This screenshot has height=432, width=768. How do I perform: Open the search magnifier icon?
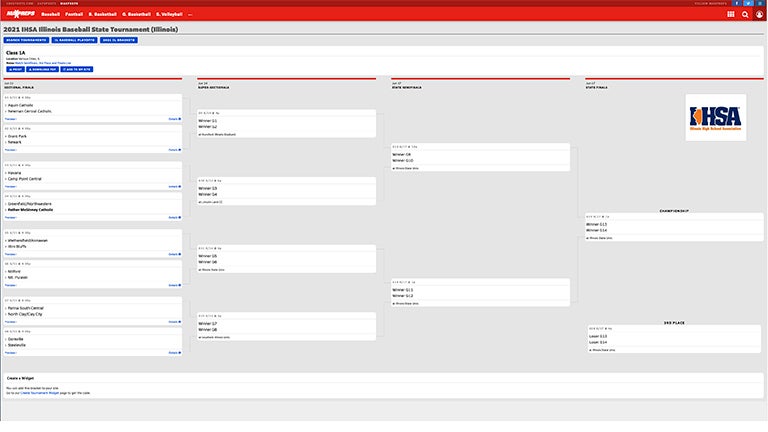(745, 14)
